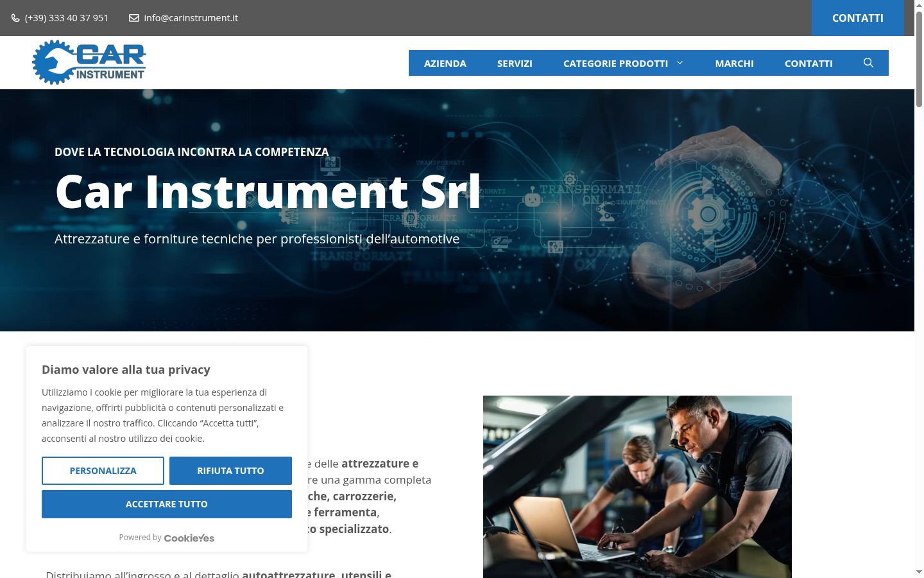Click the phone icon in top bar
This screenshot has height=578, width=924.
click(x=15, y=18)
